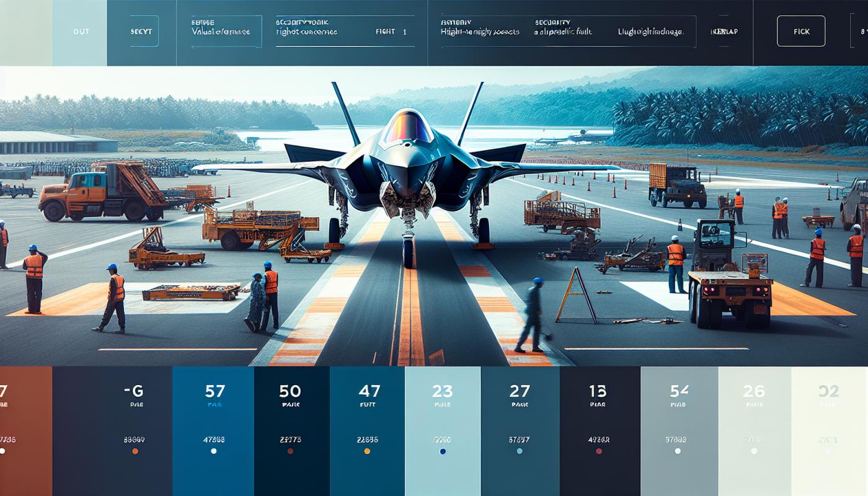The width and height of the screenshot is (868, 496).
Task: Click the outlined field under SETTISE label
Action: (226, 32)
